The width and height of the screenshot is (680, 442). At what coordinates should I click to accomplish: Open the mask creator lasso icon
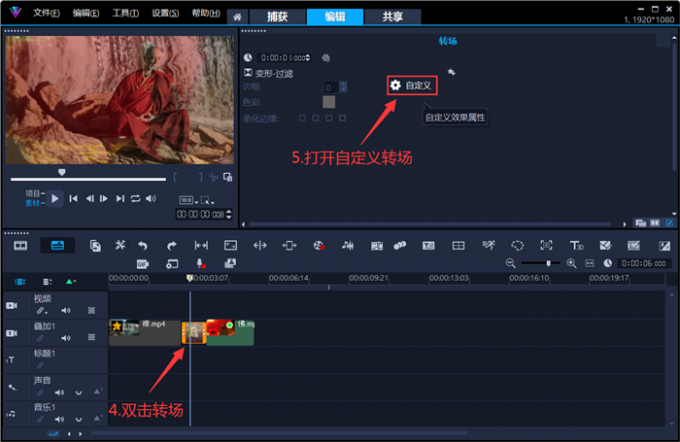[517, 246]
